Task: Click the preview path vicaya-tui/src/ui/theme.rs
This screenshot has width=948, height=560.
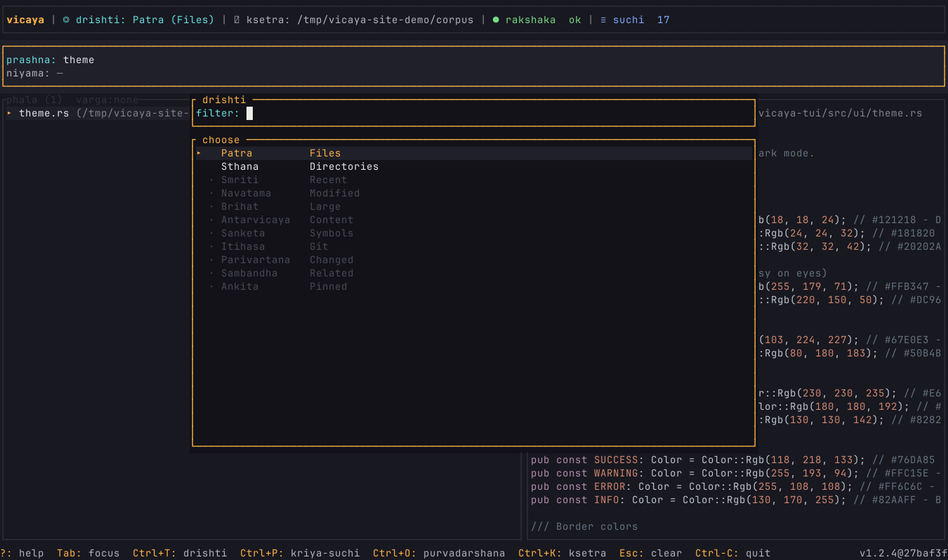Action: point(841,113)
